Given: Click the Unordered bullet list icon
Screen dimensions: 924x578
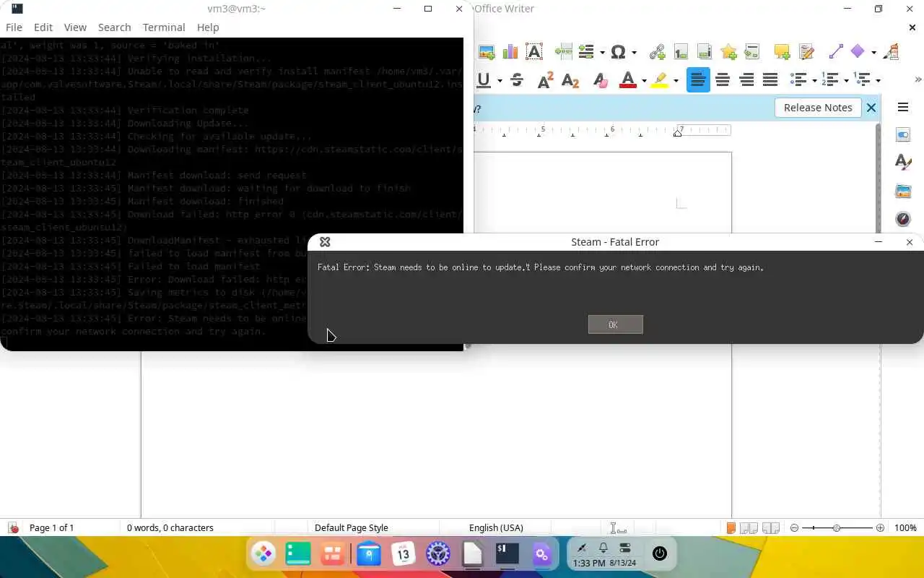Looking at the screenshot, I should pos(798,80).
